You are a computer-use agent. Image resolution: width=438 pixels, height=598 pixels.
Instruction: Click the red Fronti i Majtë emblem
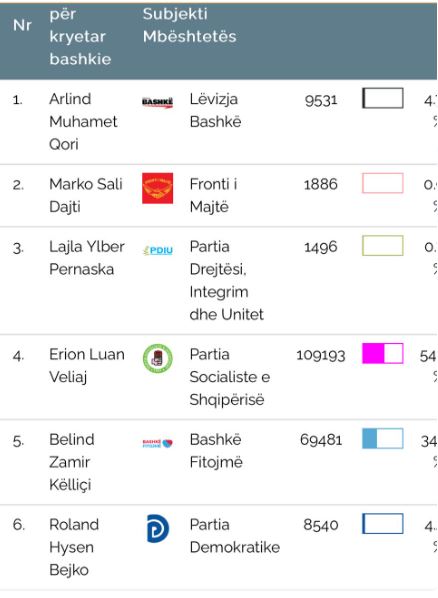pos(157,188)
